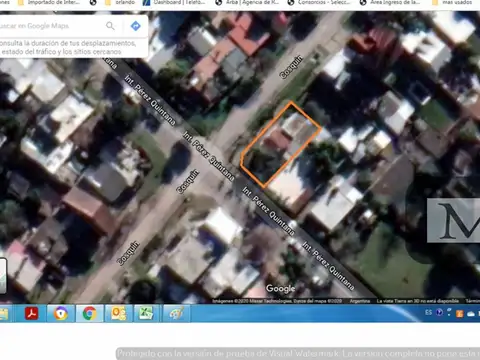Click the Google logo on the map
The height and width of the screenshot is (360, 480).
[280, 288]
